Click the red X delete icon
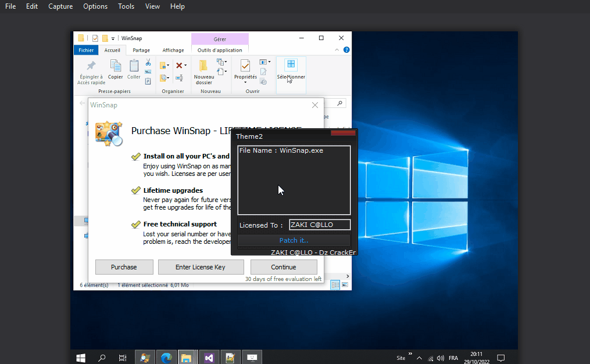The width and height of the screenshot is (590, 364). click(179, 66)
